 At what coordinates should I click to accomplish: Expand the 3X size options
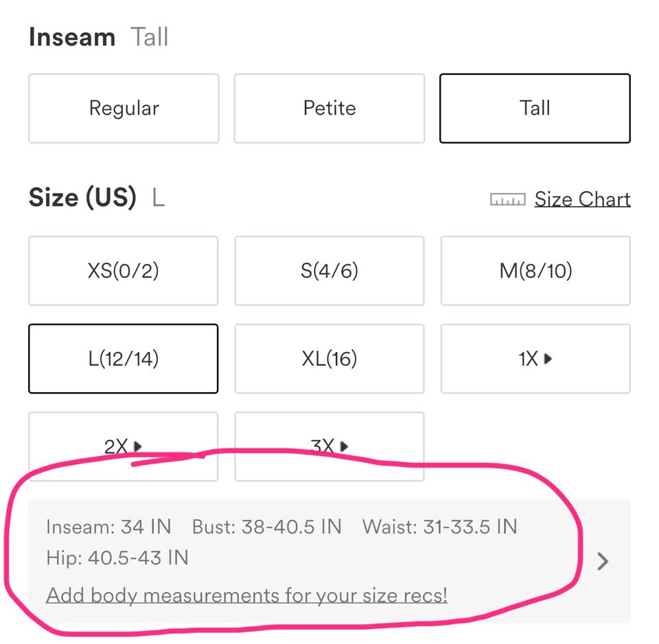pos(329,446)
